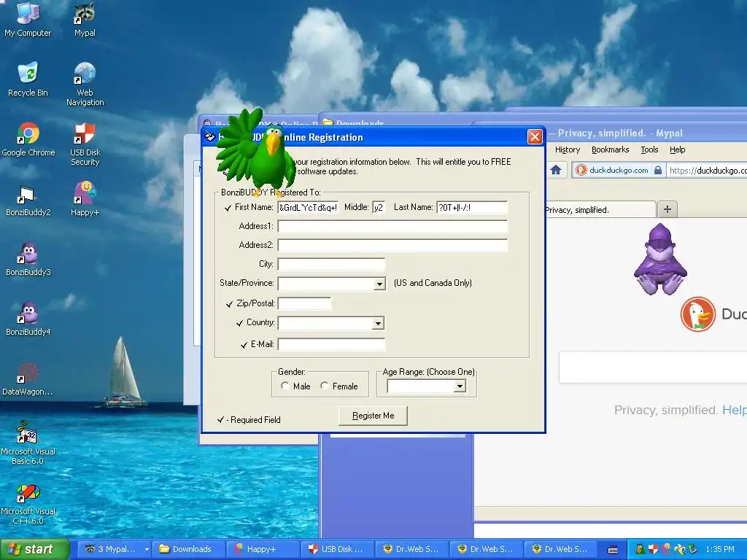747x560 pixels.
Task: Click the USB Disk Security shield tray icon
Action: point(653,549)
